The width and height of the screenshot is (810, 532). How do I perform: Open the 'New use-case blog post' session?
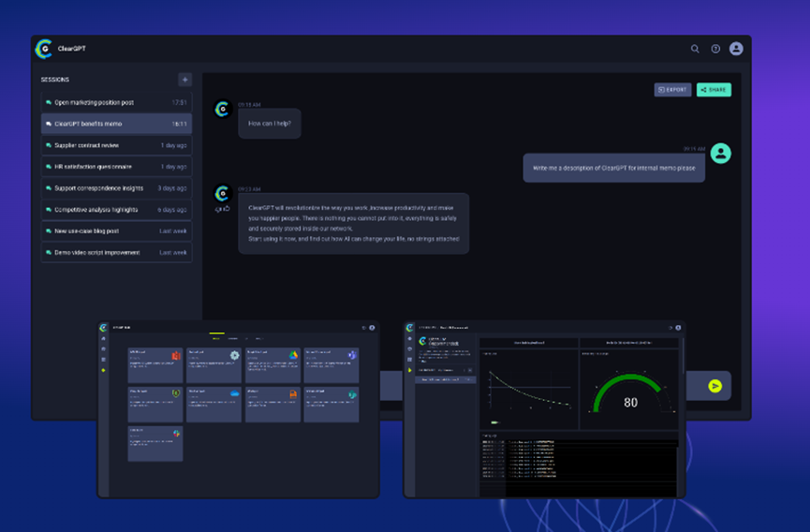pyautogui.click(x=116, y=231)
